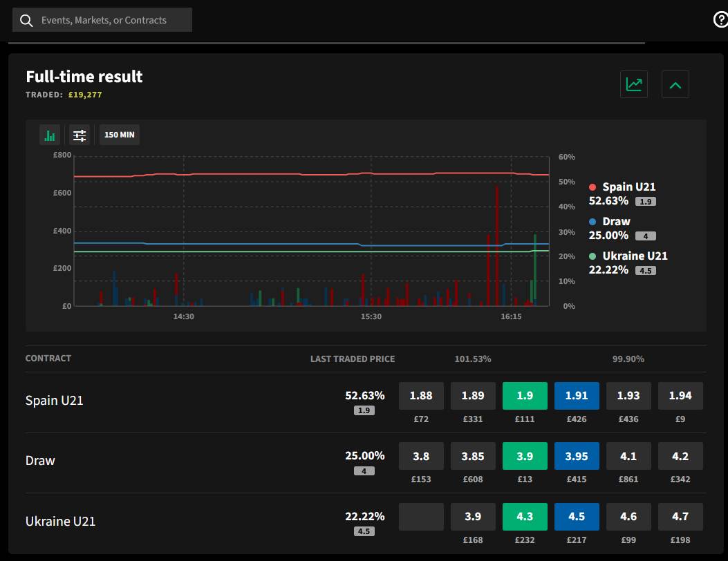Viewport: 728px width, 561px height.
Task: Collapse the Full-time result market
Action: pos(675,85)
